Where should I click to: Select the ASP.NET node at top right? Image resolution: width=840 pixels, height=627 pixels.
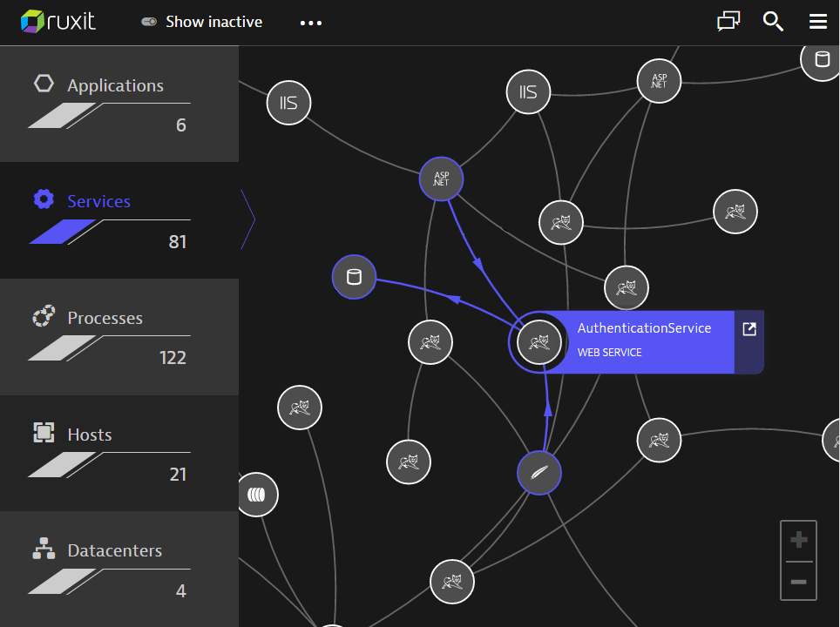659,81
